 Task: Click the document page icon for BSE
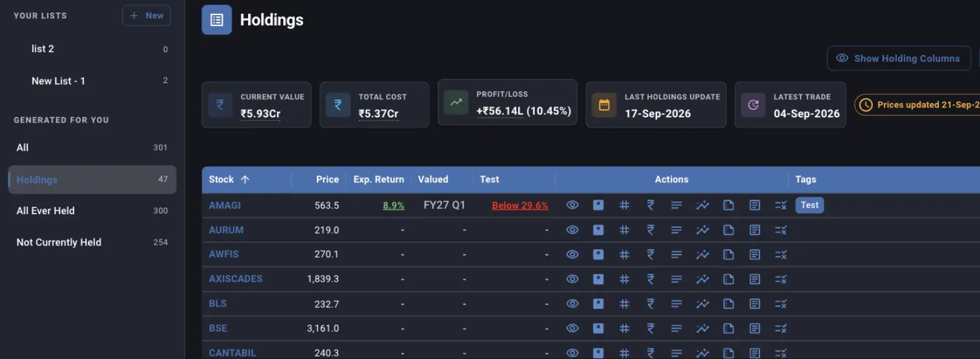(x=728, y=328)
